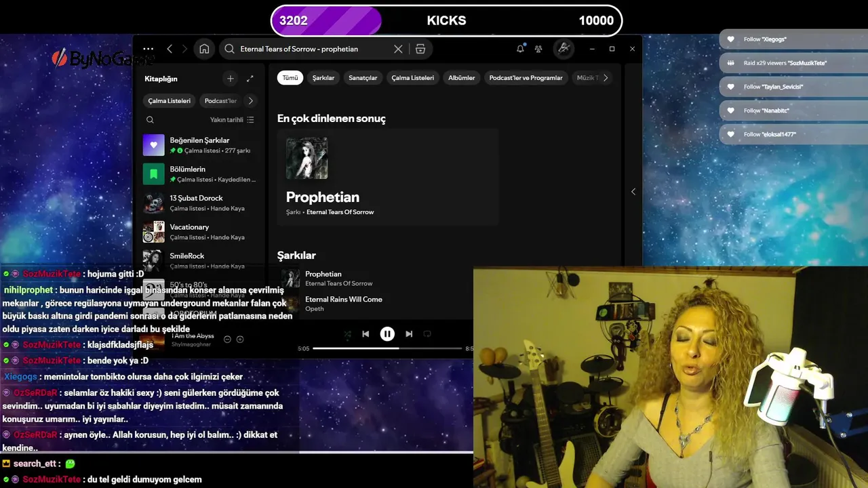
Task: Expand the right side panel arrow
Action: point(633,192)
